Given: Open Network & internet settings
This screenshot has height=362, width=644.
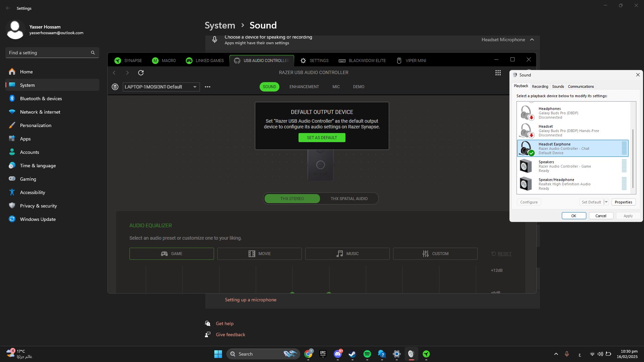Looking at the screenshot, I should pyautogui.click(x=52, y=112).
